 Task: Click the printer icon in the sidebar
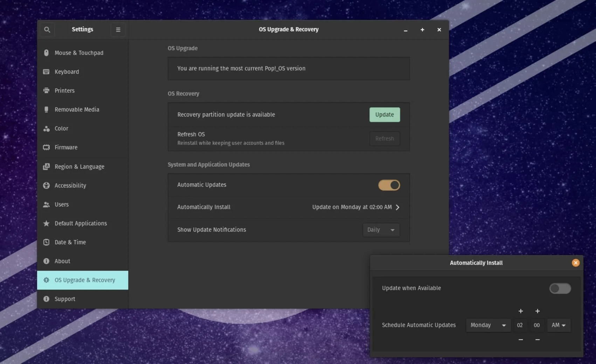tap(46, 91)
